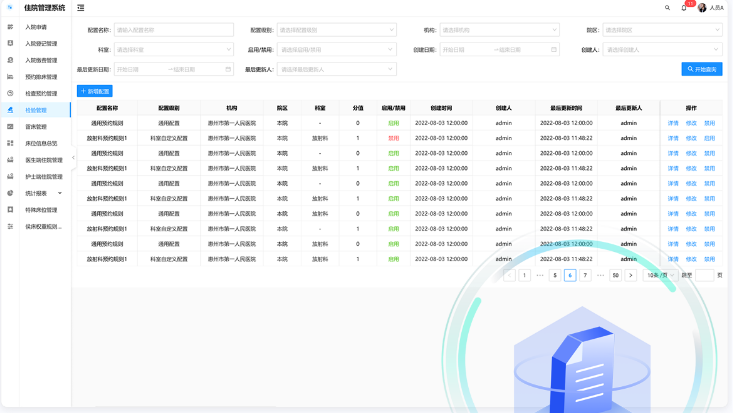This screenshot has width=733, height=413.
Task: Click the system logo in top-left header
Action: (x=10, y=7)
